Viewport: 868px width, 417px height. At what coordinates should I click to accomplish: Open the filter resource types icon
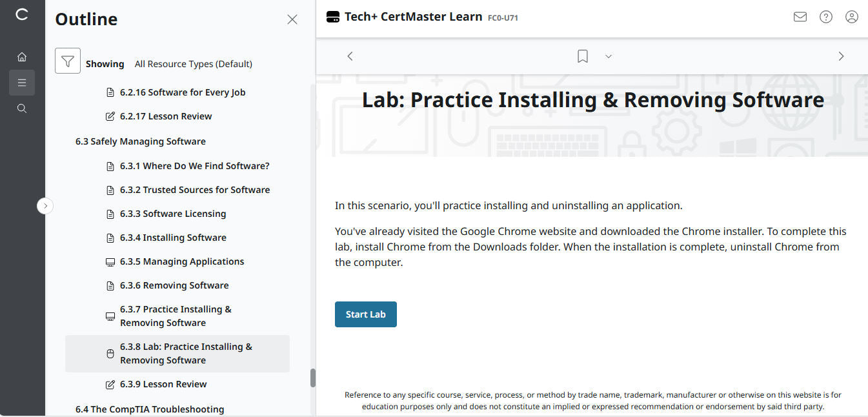coord(67,60)
